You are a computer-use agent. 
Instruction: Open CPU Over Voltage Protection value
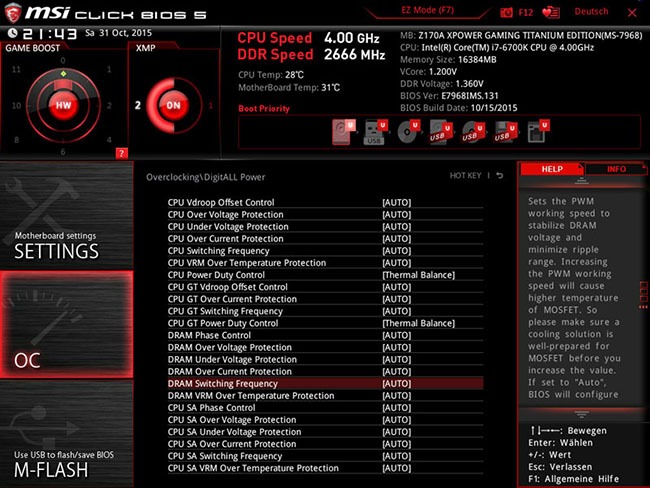[397, 214]
